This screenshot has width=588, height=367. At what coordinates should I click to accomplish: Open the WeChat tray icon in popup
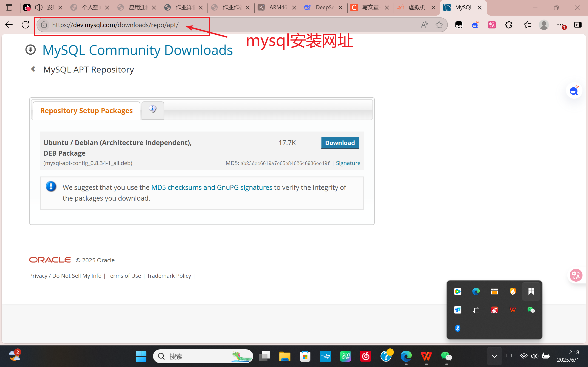pyautogui.click(x=531, y=310)
